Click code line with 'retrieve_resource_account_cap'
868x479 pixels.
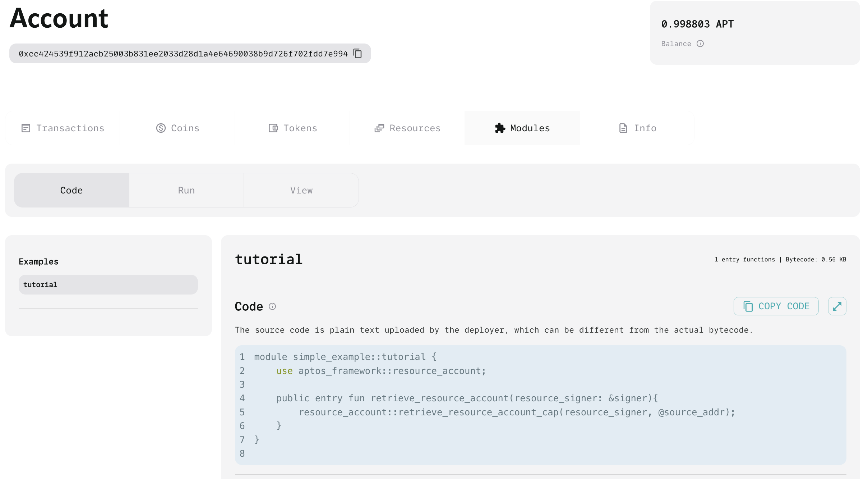(517, 412)
